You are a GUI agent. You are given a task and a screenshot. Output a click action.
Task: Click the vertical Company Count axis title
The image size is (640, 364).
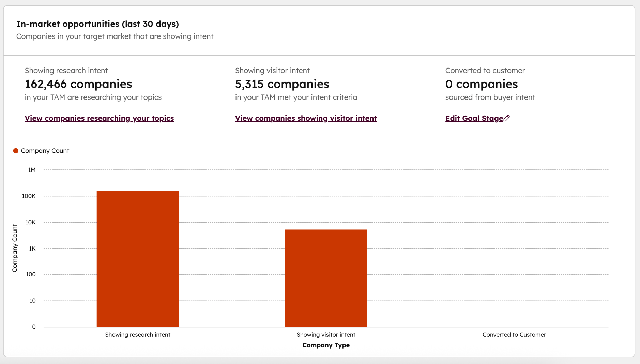pos(15,248)
